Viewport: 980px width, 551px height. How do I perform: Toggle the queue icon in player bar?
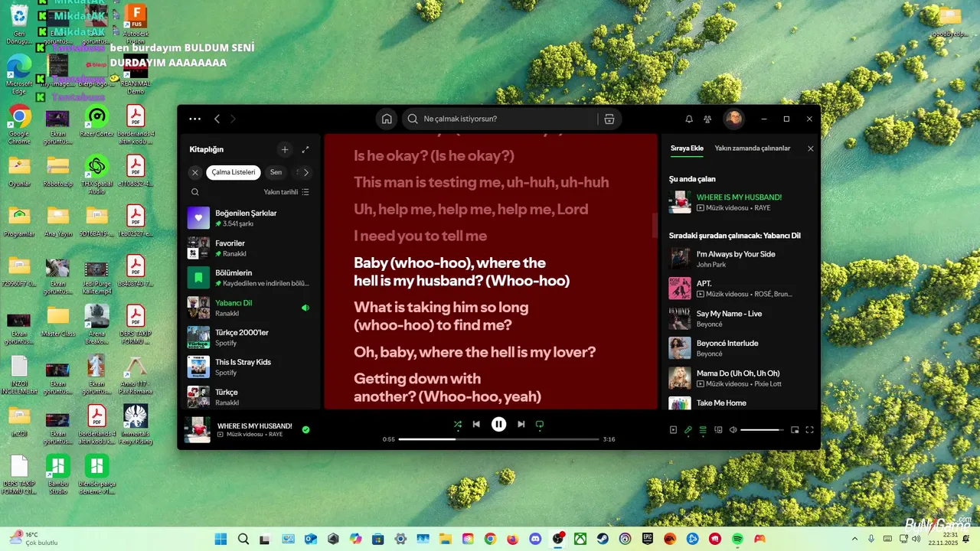point(703,430)
